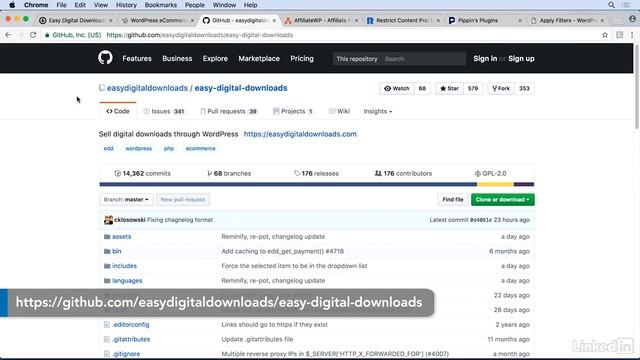Click the GitHub search input field
Screen dimensions: 640x360
(x=423, y=59)
